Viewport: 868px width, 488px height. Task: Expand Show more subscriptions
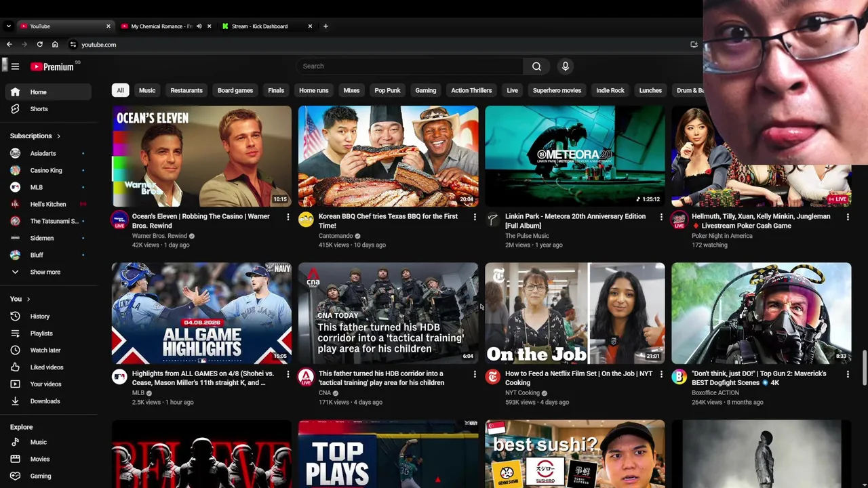click(46, 272)
